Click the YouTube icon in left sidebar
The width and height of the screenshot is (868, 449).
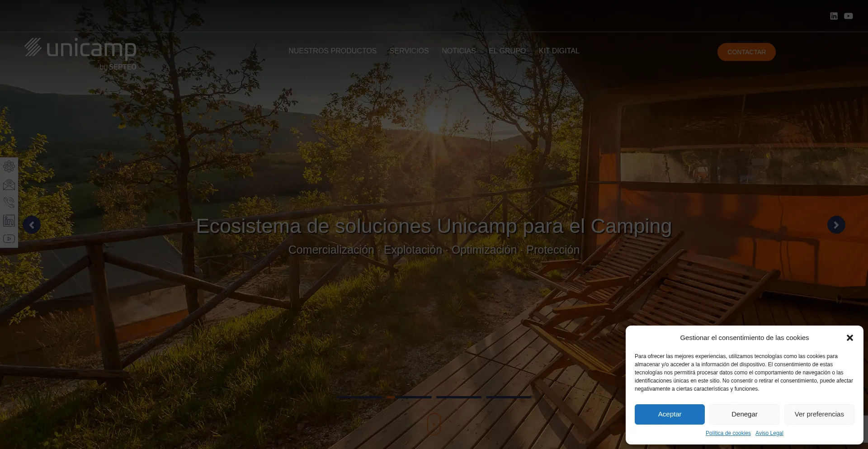tap(9, 239)
